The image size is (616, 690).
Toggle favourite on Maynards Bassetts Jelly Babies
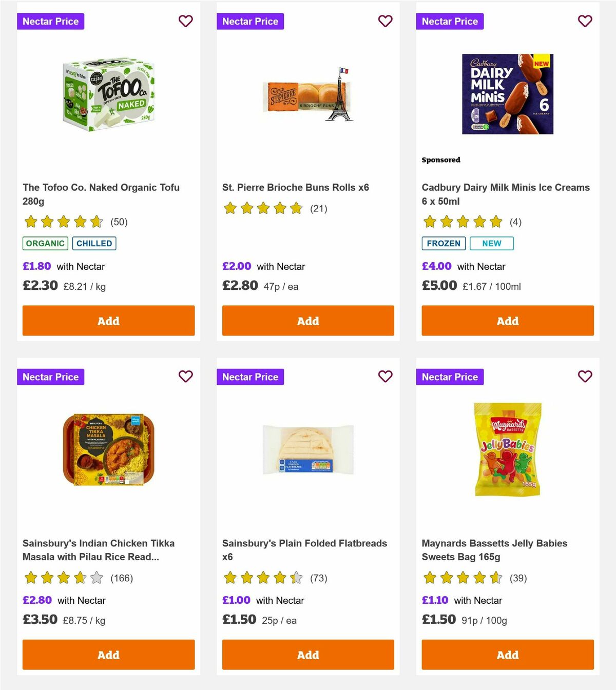[585, 376]
